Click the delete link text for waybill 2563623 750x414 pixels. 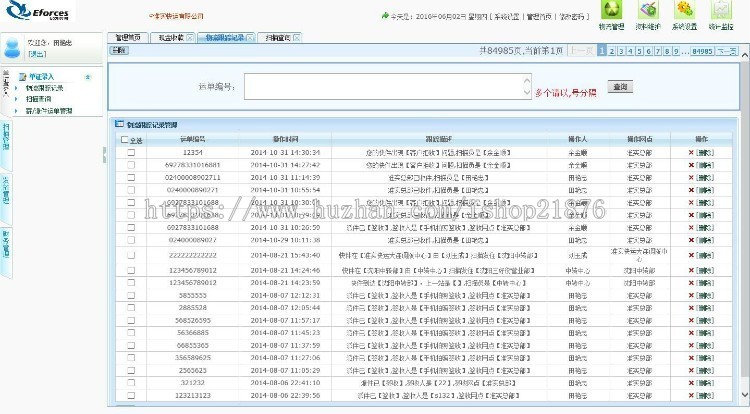click(705, 370)
